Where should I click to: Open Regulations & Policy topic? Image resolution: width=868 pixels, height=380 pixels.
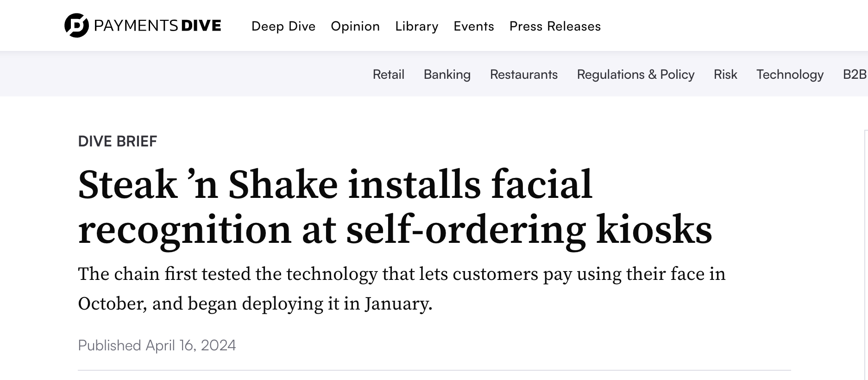pyautogui.click(x=635, y=75)
